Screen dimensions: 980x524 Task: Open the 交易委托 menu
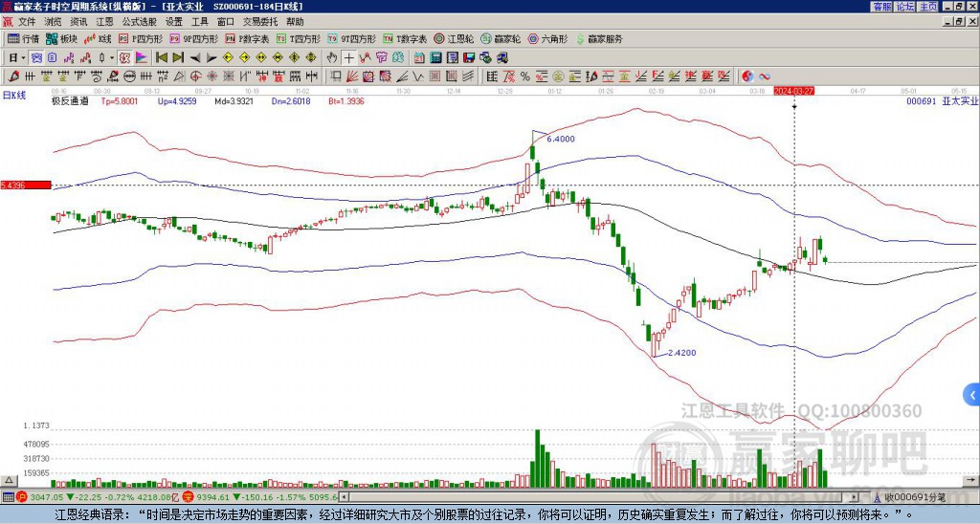tap(260, 22)
